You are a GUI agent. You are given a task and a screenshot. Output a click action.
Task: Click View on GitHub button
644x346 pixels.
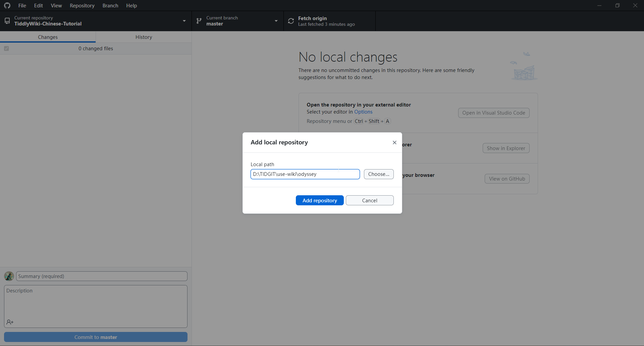pos(507,179)
